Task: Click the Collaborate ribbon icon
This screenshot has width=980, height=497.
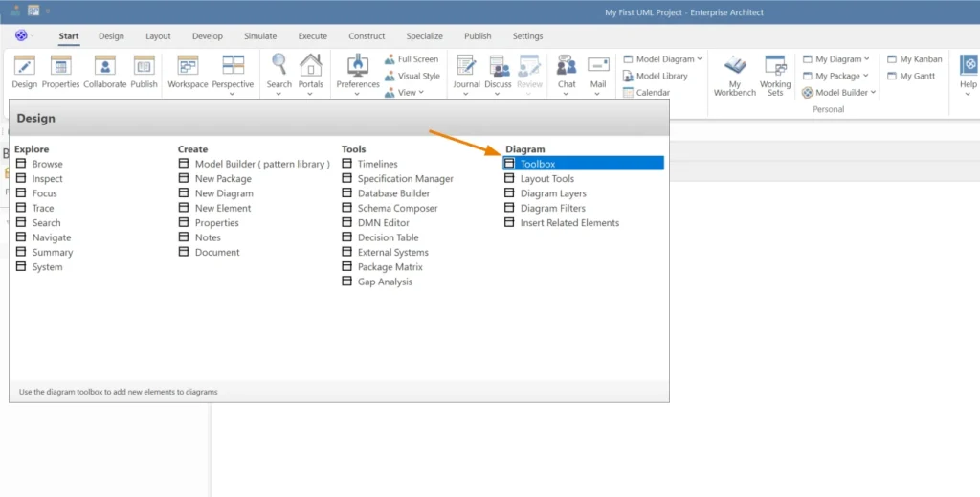Action: 105,72
